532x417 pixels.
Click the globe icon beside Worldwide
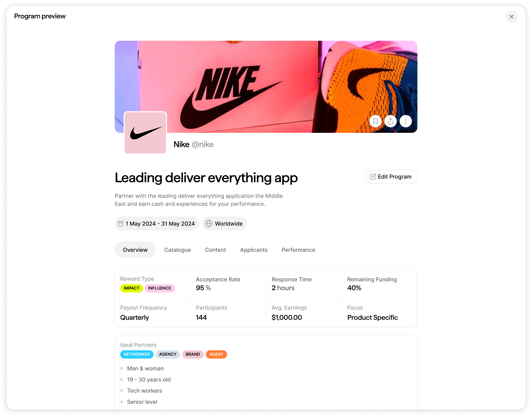click(209, 224)
